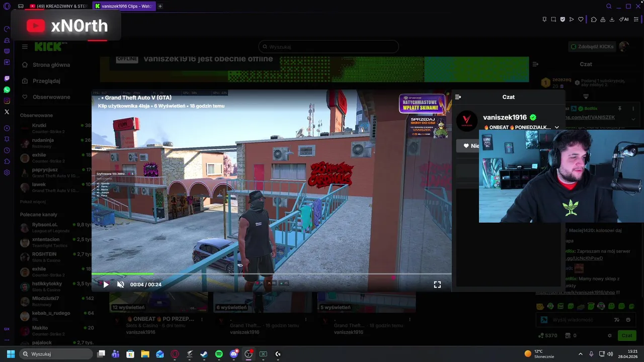Click the vaniszek1916 channel name
Image resolution: width=644 pixels, height=362 pixels.
[x=505, y=117]
